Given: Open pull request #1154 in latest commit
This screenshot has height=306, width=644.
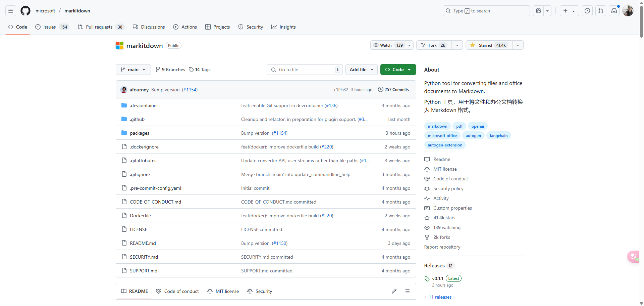Looking at the screenshot, I should (190, 90).
